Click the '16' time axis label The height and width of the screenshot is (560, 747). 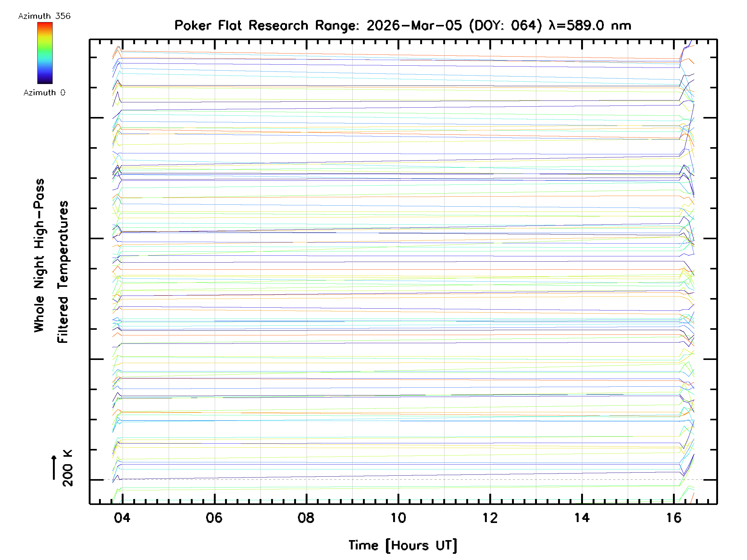click(674, 518)
